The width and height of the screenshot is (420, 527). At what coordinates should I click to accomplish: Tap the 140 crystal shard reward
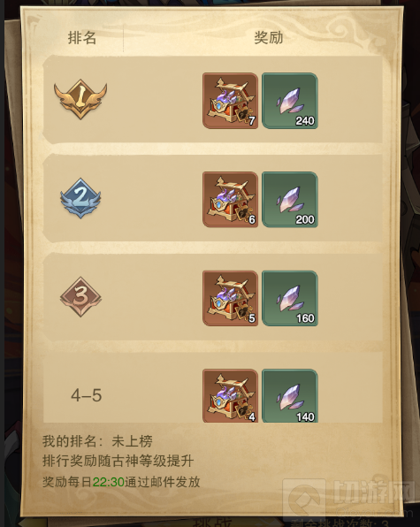(x=290, y=395)
